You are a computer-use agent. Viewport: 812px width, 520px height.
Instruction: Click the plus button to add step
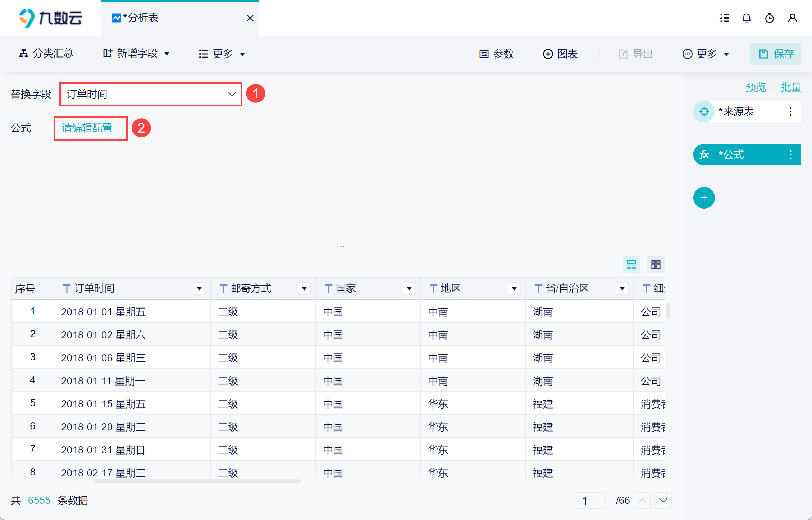pyautogui.click(x=704, y=198)
